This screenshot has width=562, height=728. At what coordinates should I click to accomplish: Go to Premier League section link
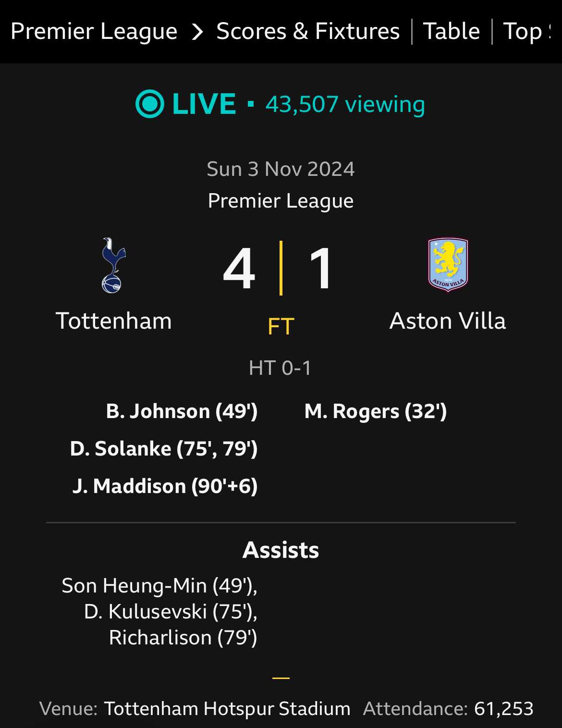click(x=94, y=32)
